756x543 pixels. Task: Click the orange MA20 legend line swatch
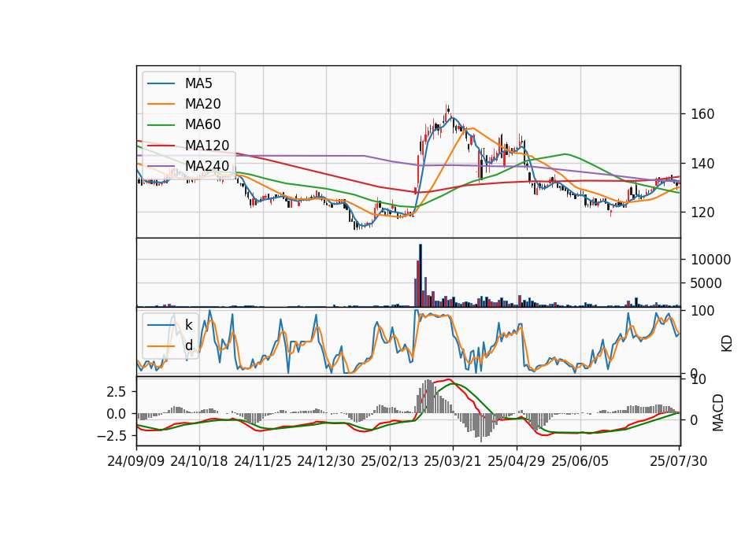pyautogui.click(x=161, y=104)
